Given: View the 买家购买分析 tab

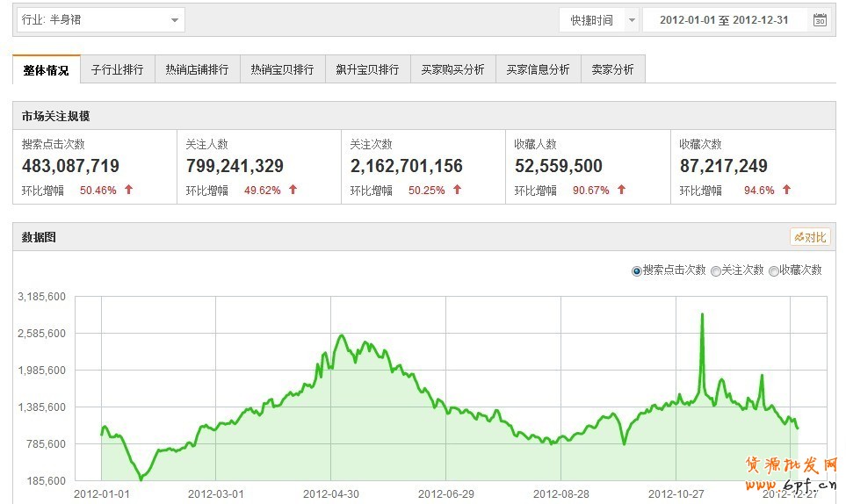Looking at the screenshot, I should tap(452, 70).
